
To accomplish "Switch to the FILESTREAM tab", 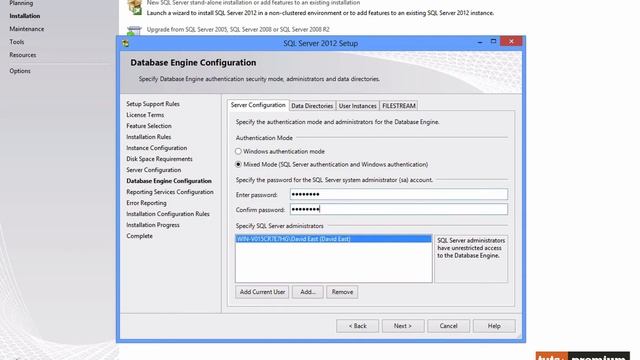I will click(399, 106).
